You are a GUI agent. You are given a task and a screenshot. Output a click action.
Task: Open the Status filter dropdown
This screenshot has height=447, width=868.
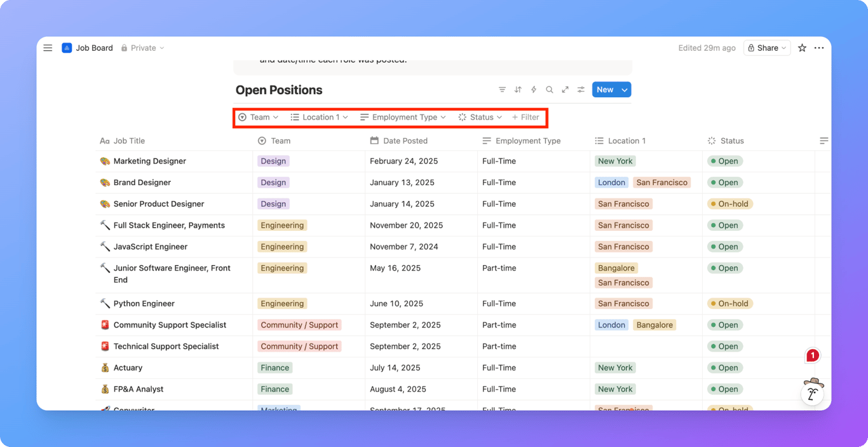pyautogui.click(x=480, y=117)
